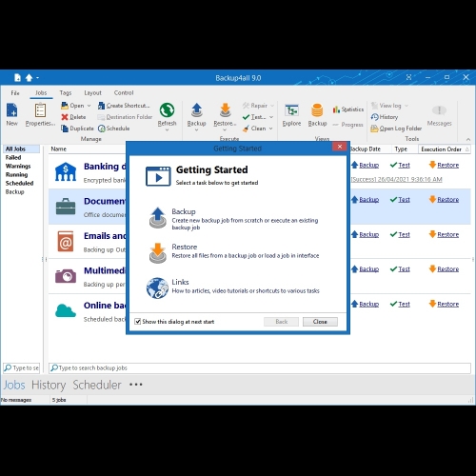Viewport: 476px width, 476px height.
Task: Click the search backup jobs field
Action: 260,368
